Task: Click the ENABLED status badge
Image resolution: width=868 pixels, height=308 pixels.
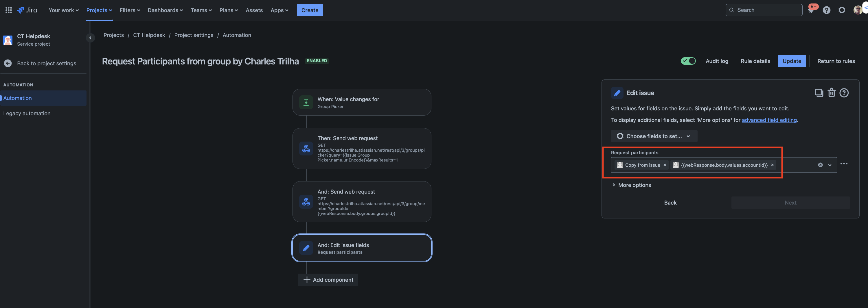Action: (x=317, y=61)
